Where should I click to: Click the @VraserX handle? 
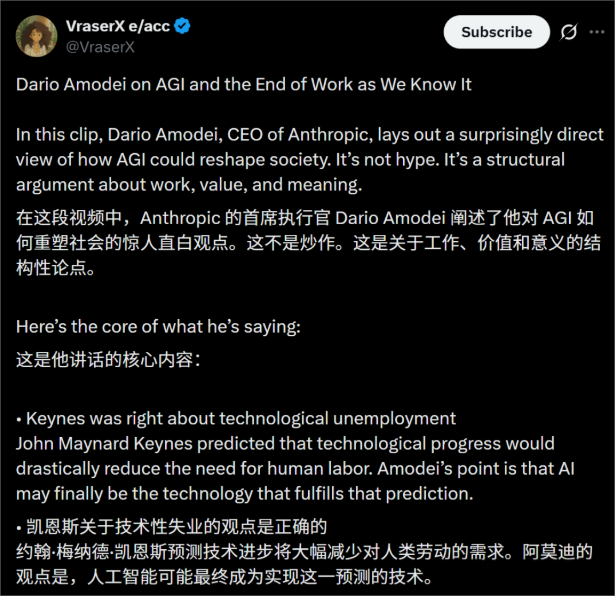coord(100,47)
